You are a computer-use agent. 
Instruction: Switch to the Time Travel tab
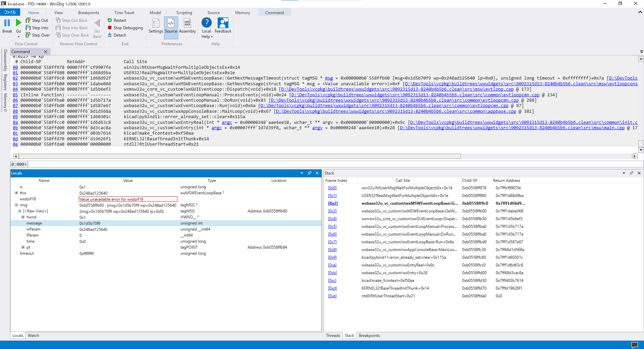tap(124, 13)
